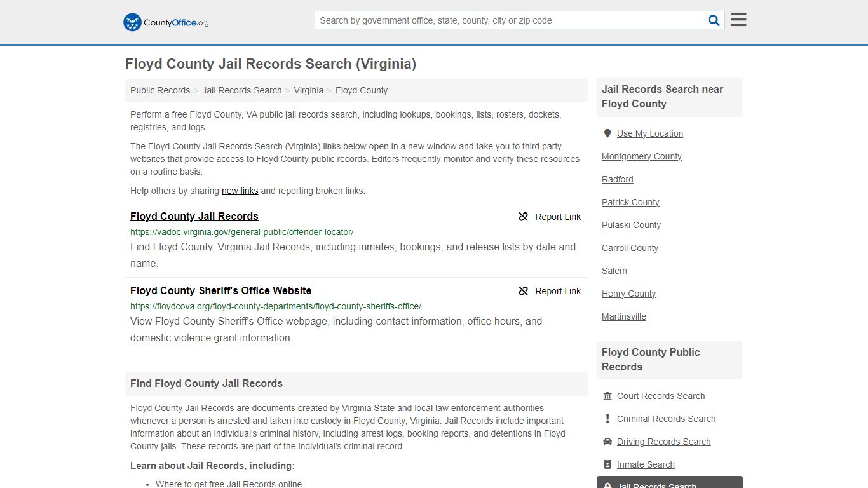Go to Driving Records Search

pyautogui.click(x=664, y=442)
